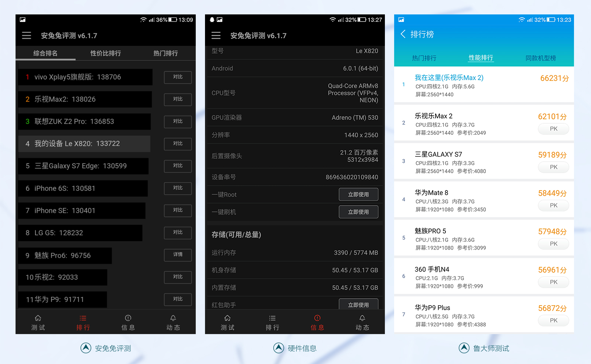Open the 66231分 score link
The width and height of the screenshot is (591, 364).
(554, 78)
